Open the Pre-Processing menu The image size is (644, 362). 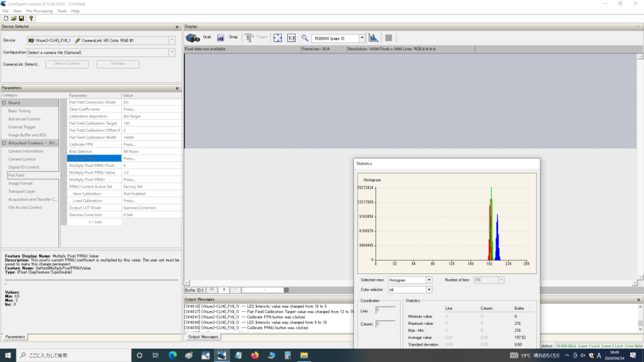pos(39,11)
